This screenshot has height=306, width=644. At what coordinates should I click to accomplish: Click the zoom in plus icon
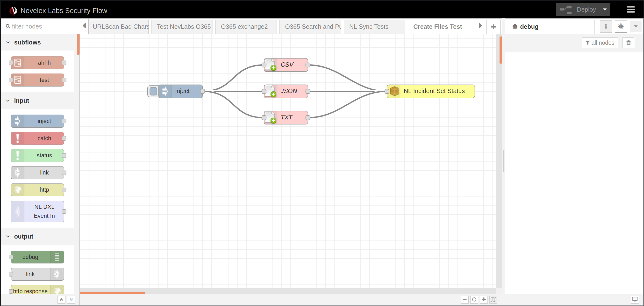[484, 299]
